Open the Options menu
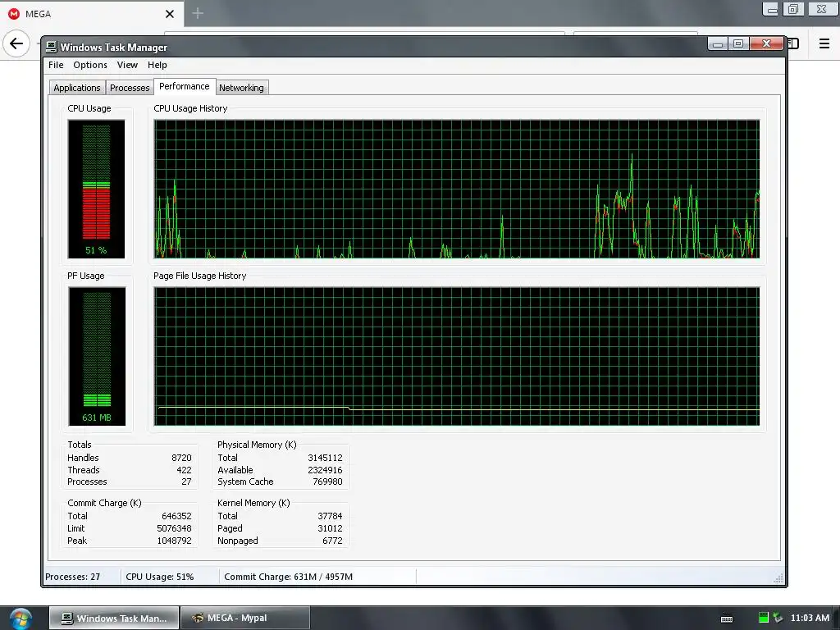 click(x=90, y=65)
